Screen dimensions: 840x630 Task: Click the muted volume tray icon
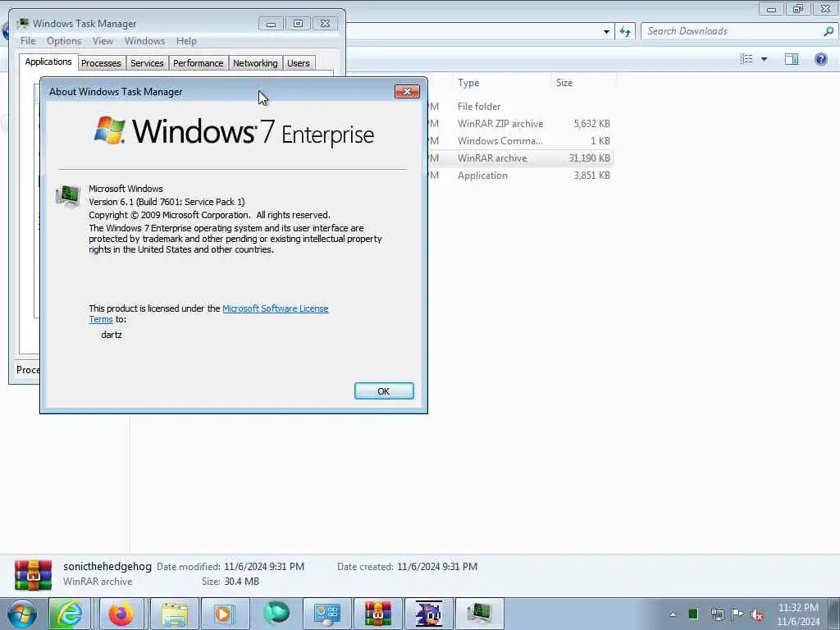click(x=757, y=615)
